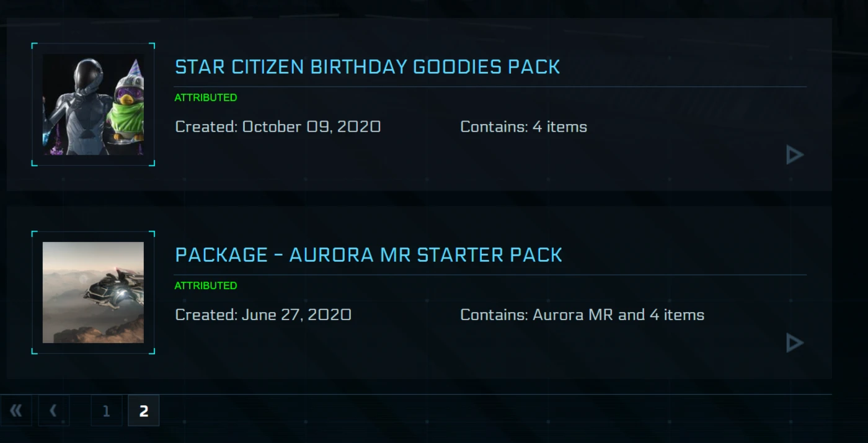This screenshot has height=443, width=868.
Task: Click the penguin plushie in birthday pack image
Action: [126, 112]
